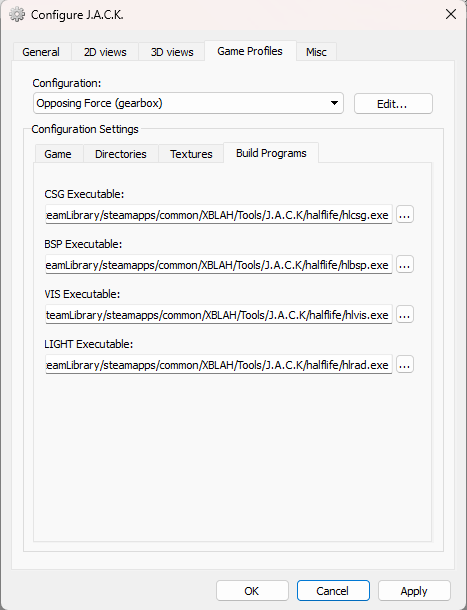Open the 2D views tab
Viewport: 467px width, 610px height.
(105, 52)
